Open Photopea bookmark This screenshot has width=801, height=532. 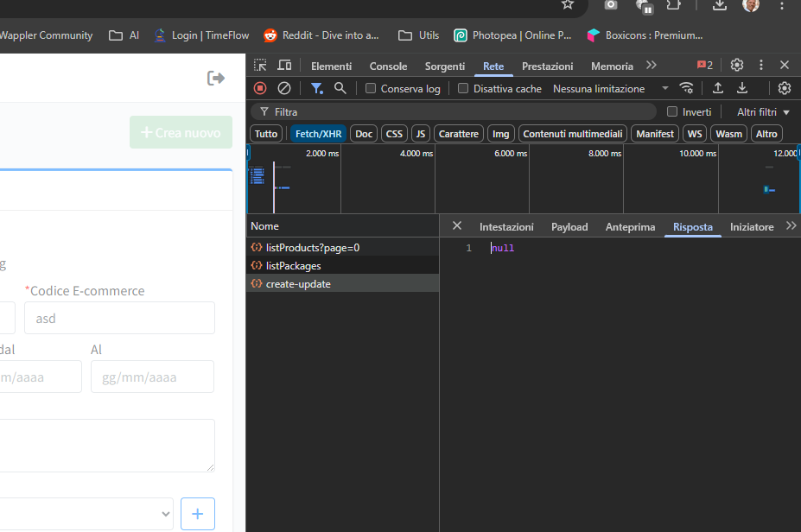click(x=512, y=35)
